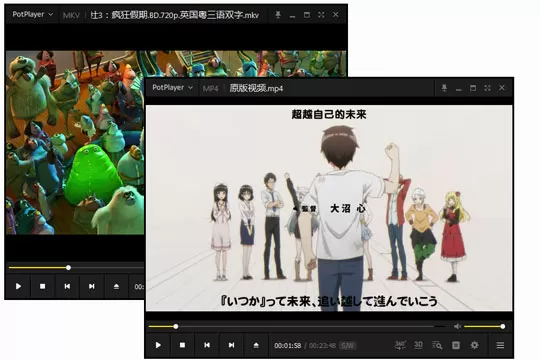Jump to next item in back MKV window
The image size is (540, 360).
click(x=92, y=286)
